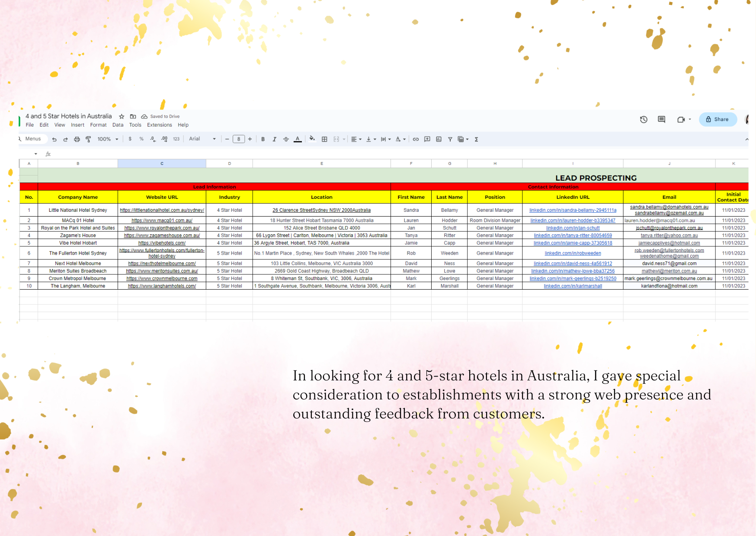The height and width of the screenshot is (536, 756).
Task: Click the Move to folder icon
Action: pos(133,117)
